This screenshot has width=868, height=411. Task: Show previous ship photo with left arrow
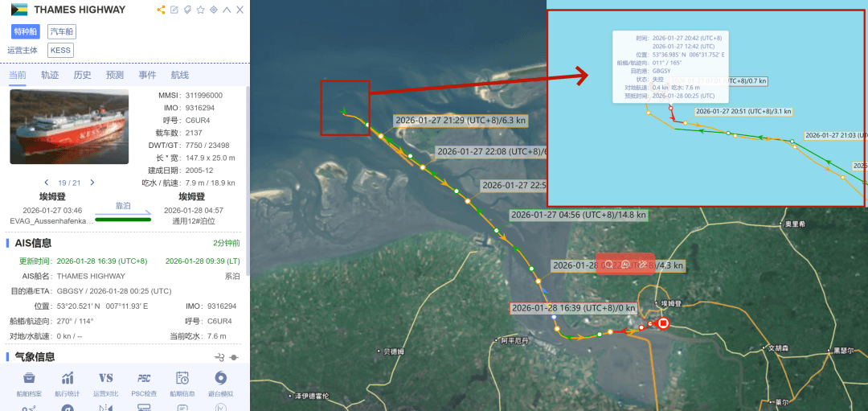(47, 183)
